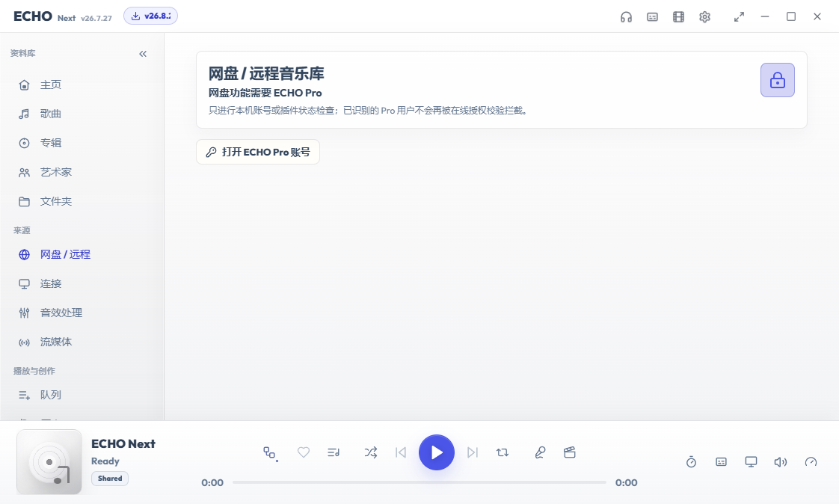Click the lock icon in the Pro card
Viewport: 839px width, 504px height.
coord(778,80)
